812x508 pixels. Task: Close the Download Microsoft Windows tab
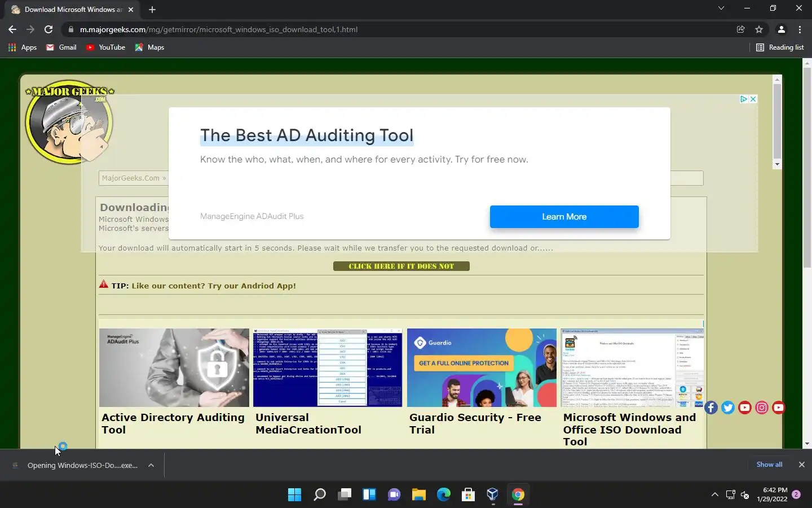(x=131, y=10)
